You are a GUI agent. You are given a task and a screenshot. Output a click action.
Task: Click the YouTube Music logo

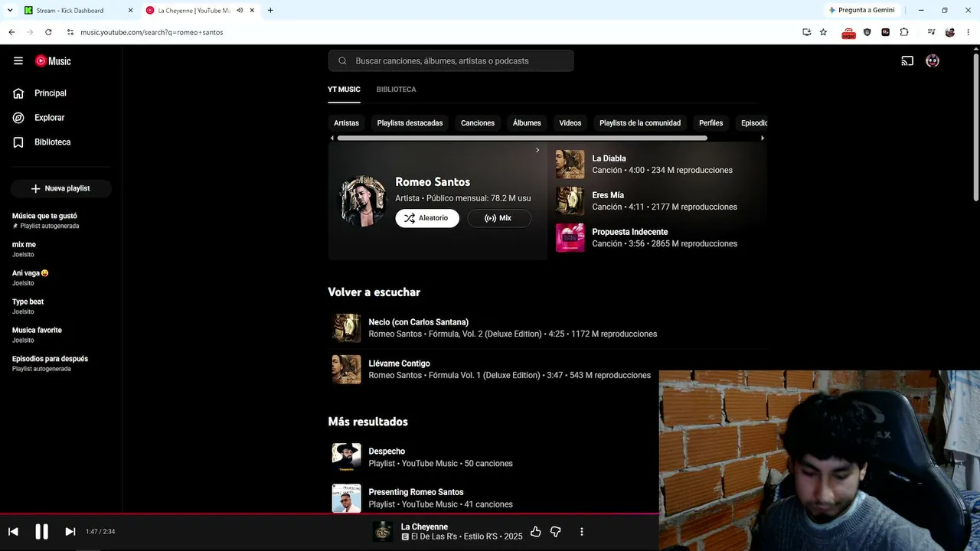[x=53, y=61]
